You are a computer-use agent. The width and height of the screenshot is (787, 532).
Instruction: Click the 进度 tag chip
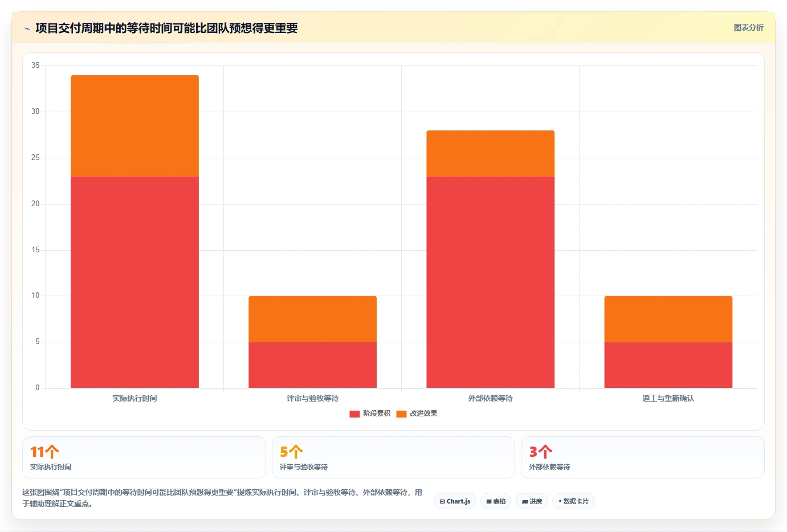coord(532,501)
